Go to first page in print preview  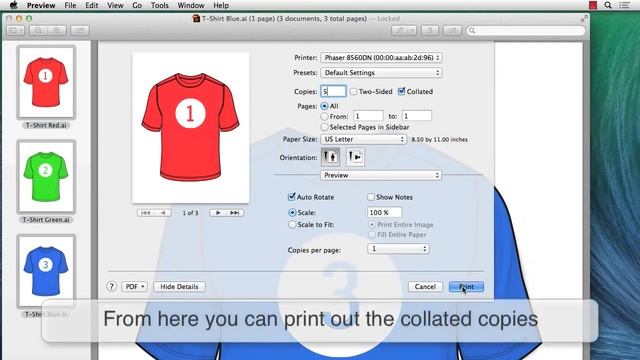[x=145, y=213]
